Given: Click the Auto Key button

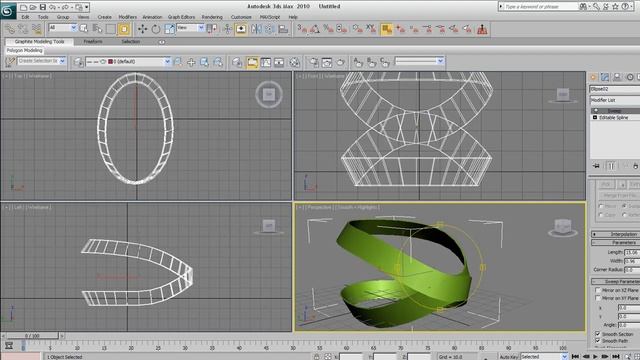Looking at the screenshot, I should click(x=509, y=357).
